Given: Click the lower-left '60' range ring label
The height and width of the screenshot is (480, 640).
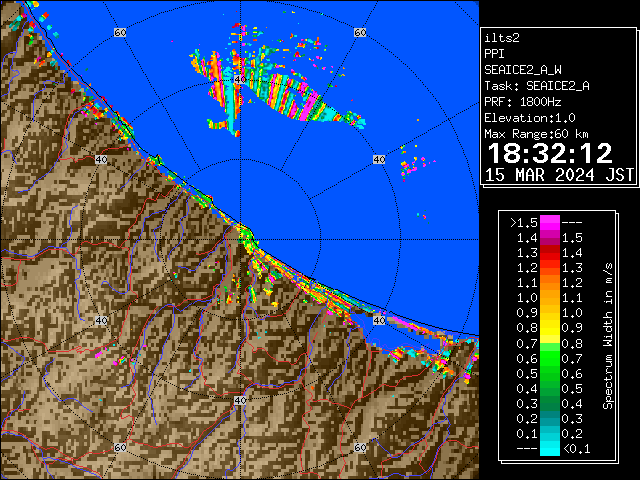Looking at the screenshot, I should pyautogui.click(x=120, y=447).
